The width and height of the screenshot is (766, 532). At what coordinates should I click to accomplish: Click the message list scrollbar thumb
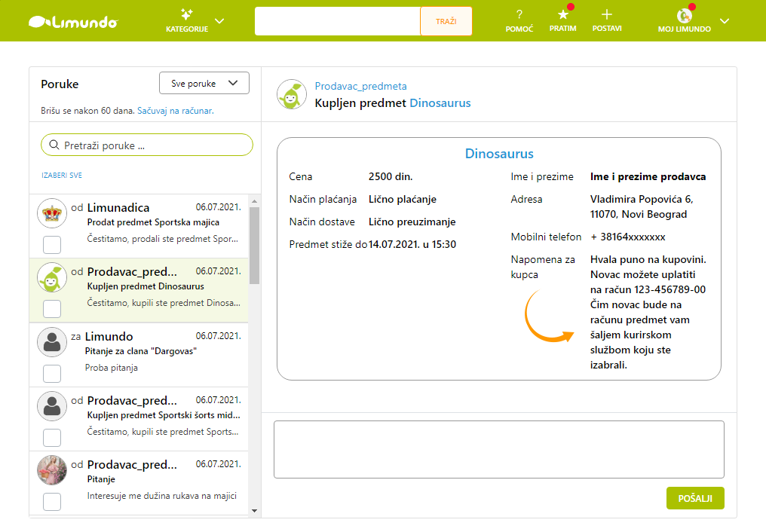(x=255, y=246)
